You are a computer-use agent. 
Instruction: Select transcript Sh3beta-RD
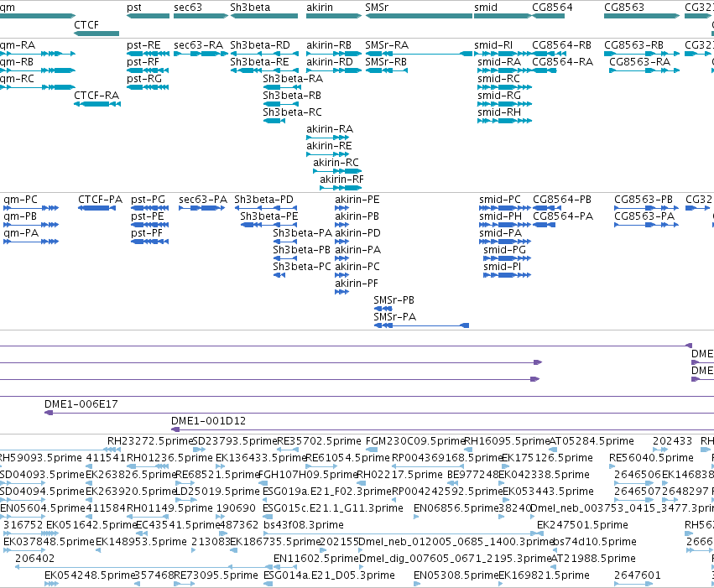[264, 54]
